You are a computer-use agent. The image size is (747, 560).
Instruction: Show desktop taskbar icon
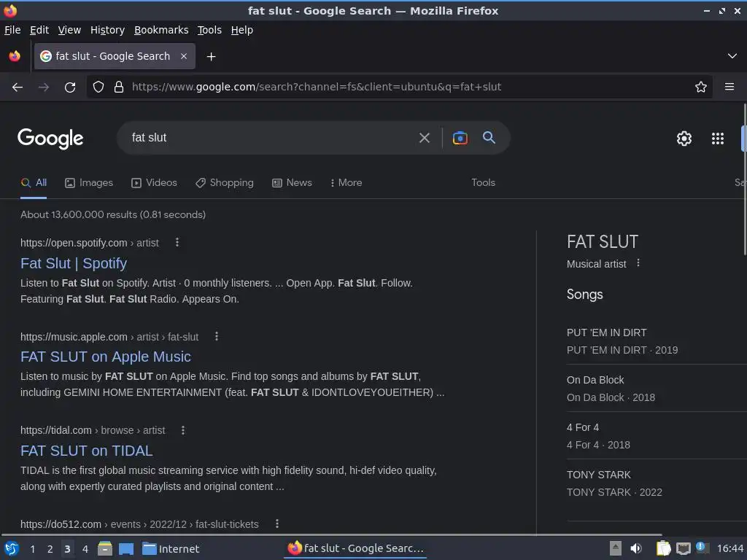point(126,548)
